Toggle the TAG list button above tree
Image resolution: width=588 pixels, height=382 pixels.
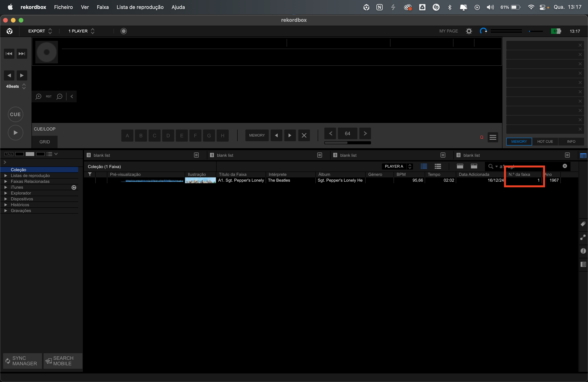pos(9,154)
